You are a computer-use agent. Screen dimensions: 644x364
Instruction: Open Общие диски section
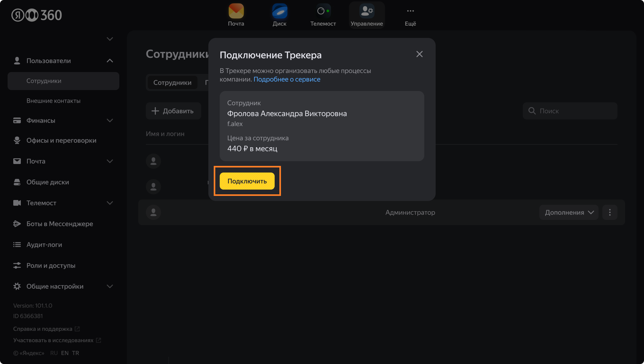pos(48,182)
